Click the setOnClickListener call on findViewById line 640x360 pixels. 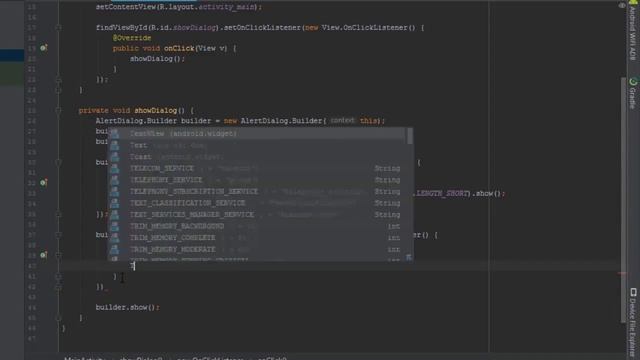pyautogui.click(x=262, y=28)
